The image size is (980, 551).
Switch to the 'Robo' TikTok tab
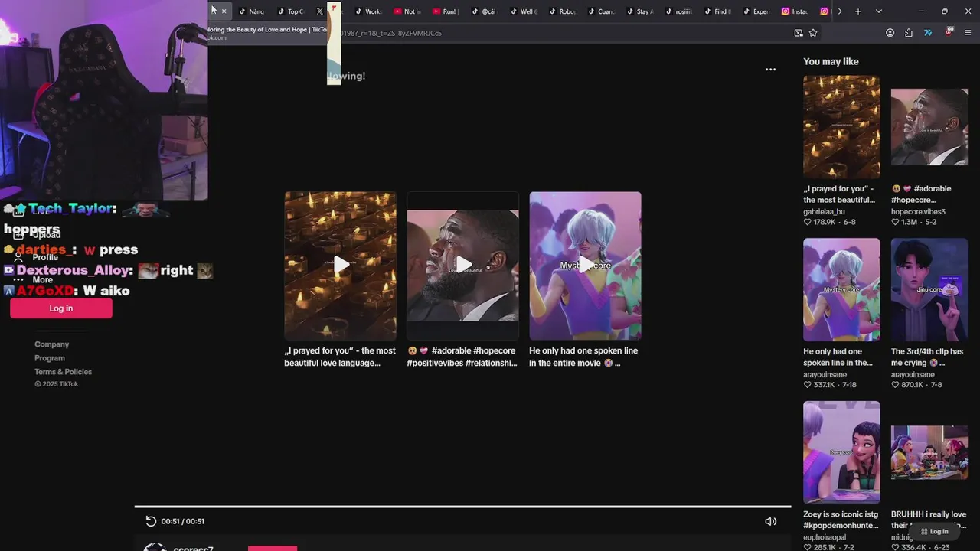tap(563, 11)
